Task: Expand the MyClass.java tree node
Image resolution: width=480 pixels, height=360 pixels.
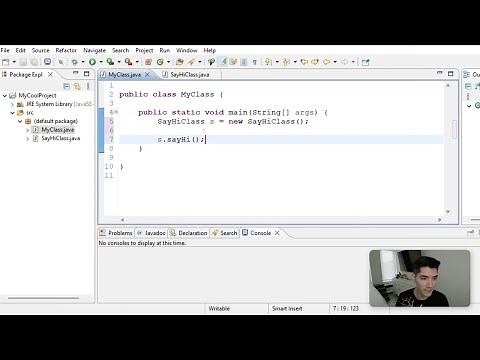Action: (27, 130)
